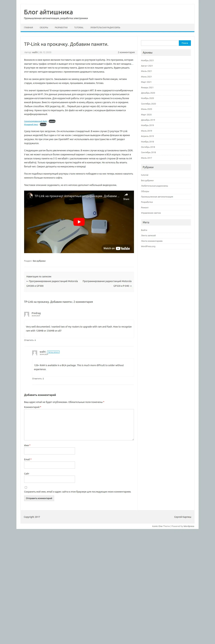Click Войти in the Мета section

(144, 230)
